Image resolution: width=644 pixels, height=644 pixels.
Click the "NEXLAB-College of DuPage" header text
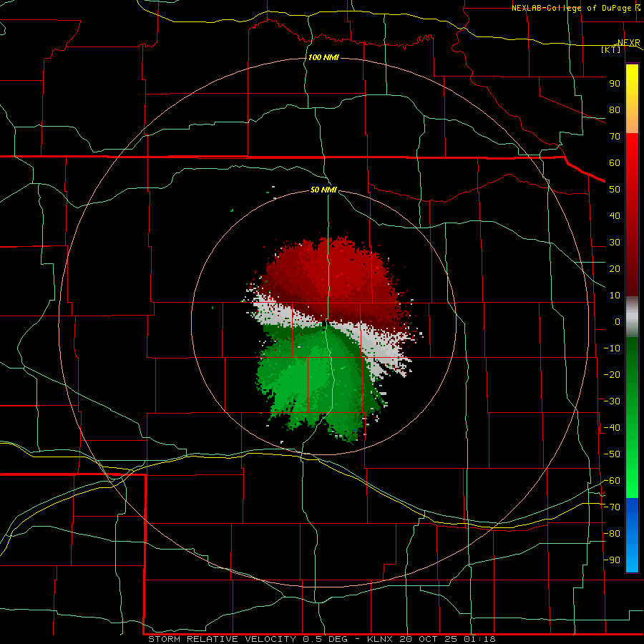pos(572,8)
